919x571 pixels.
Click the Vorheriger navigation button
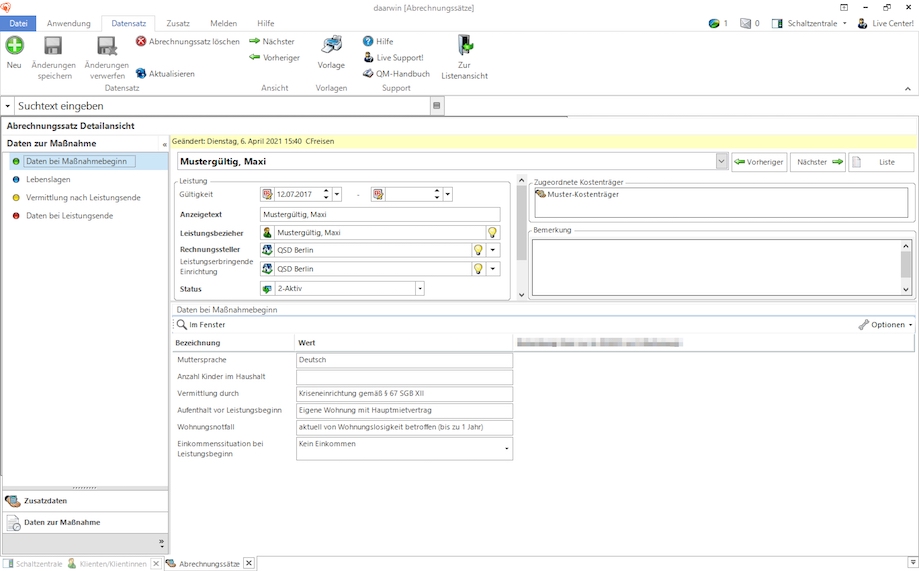(x=758, y=162)
